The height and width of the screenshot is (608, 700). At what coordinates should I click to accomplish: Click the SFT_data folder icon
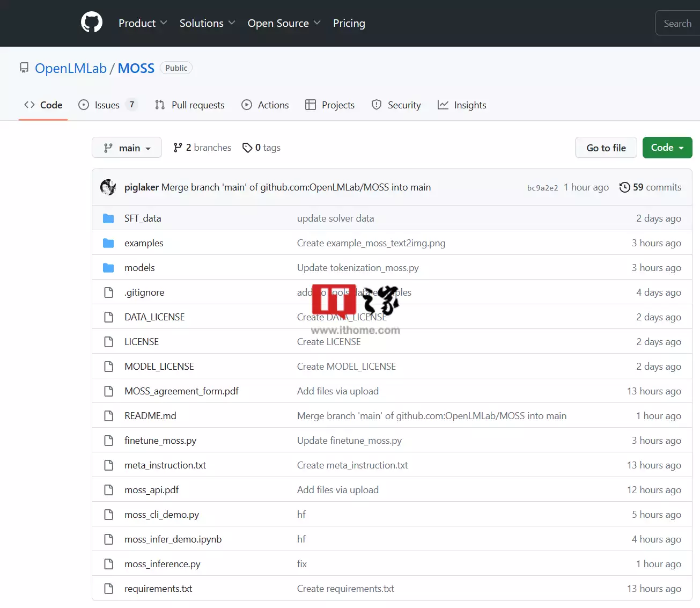point(108,218)
